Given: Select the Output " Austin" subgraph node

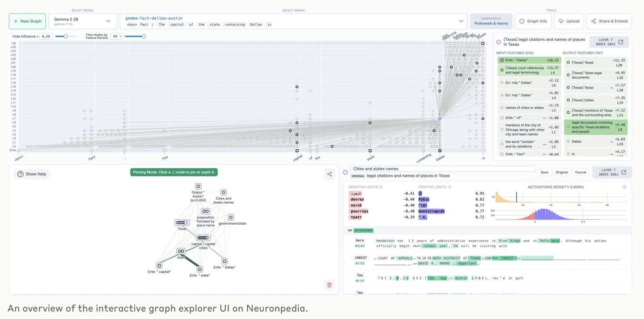Looking at the screenshot, I should click(x=198, y=186).
